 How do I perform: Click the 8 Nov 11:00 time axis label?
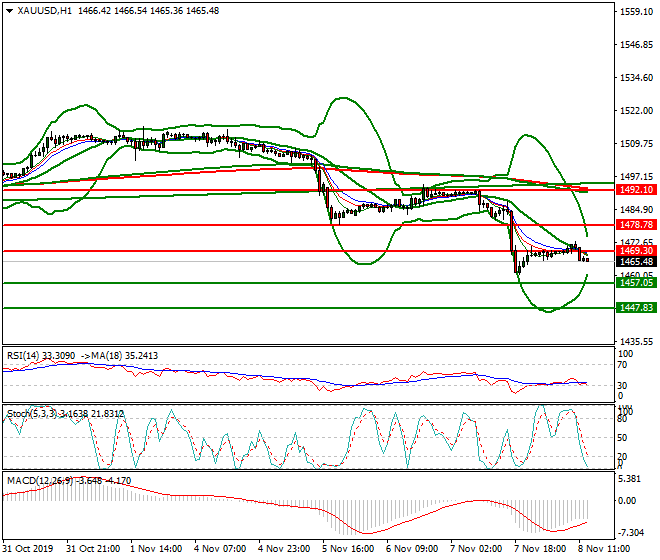(604, 549)
